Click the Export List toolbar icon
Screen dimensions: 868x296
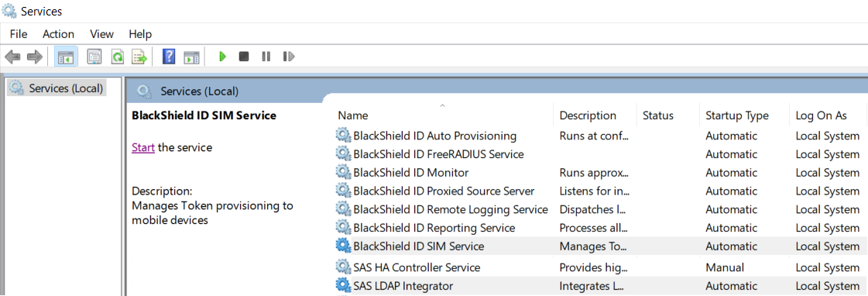(139, 57)
